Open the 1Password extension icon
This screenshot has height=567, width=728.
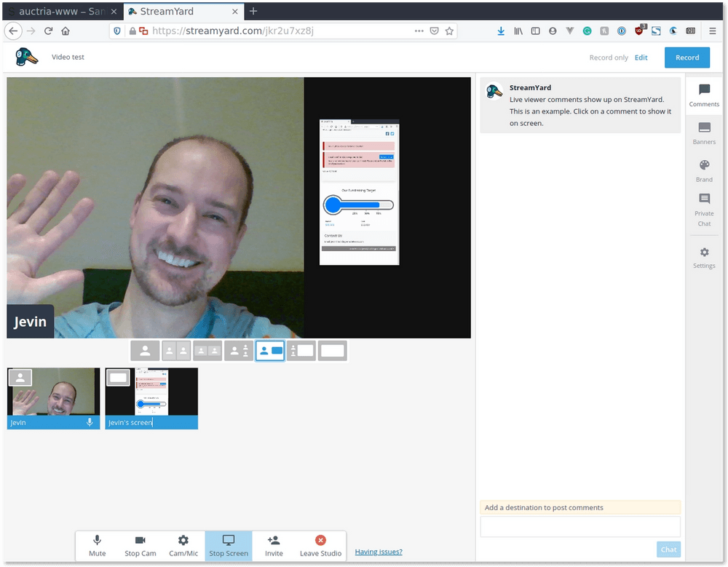pos(621,31)
